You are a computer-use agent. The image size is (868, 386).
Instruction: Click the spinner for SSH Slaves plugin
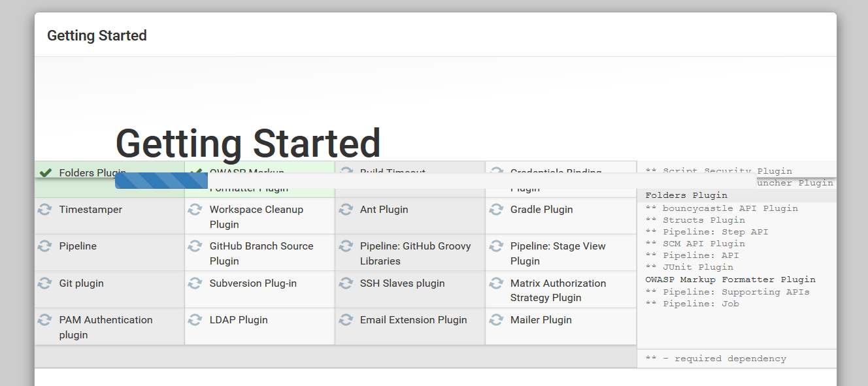click(x=345, y=283)
